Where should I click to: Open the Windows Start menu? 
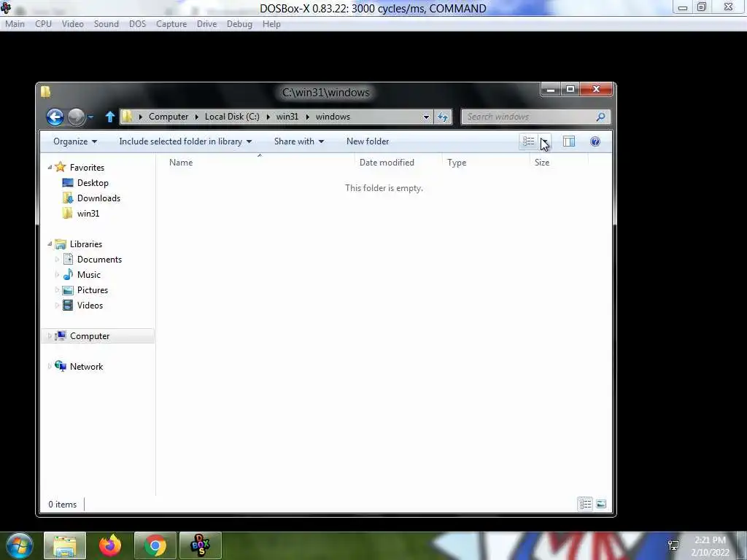point(20,545)
